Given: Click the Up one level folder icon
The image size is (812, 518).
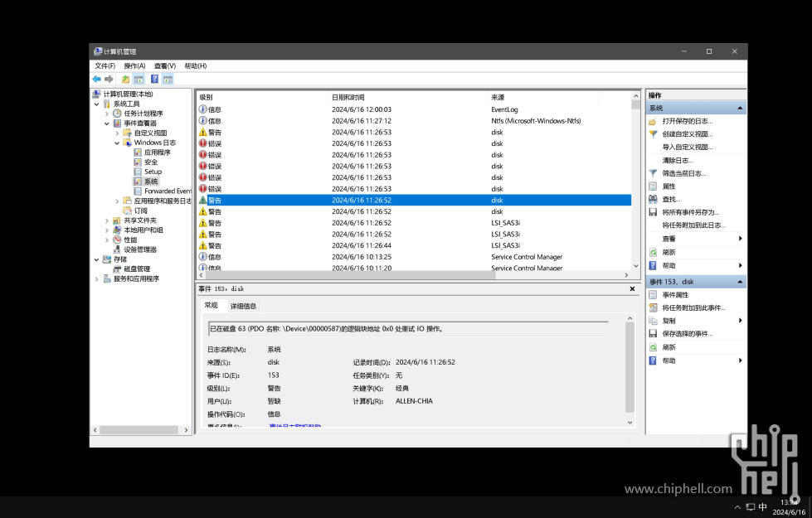Looking at the screenshot, I should 125,80.
